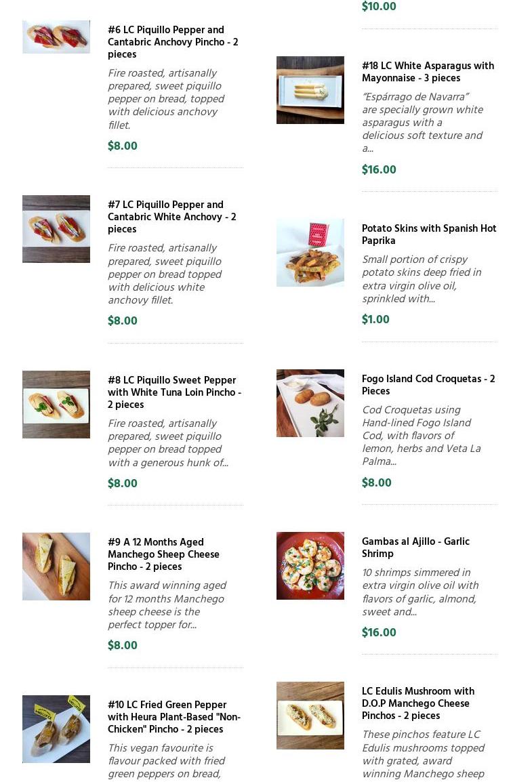The width and height of the screenshot is (532, 782).
Task: Click "Potato Skins with Spanish Hot Paprika" title
Action: click(429, 234)
